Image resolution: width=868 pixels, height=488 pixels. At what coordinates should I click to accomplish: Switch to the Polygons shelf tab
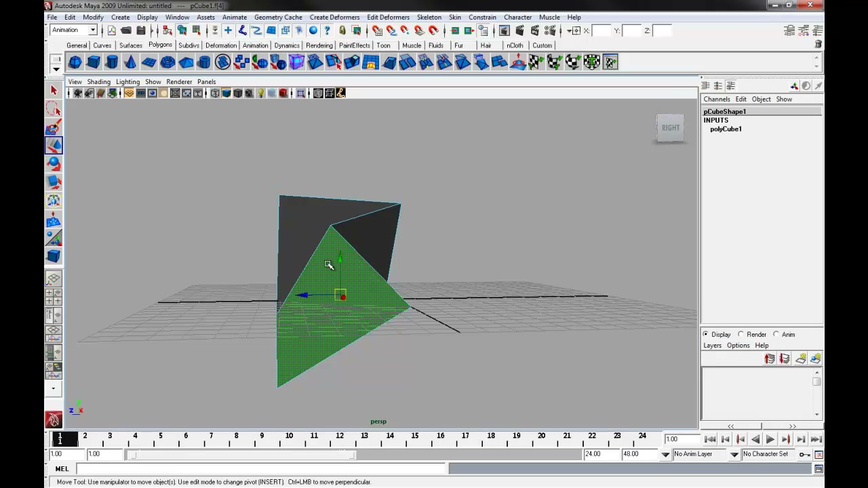160,45
